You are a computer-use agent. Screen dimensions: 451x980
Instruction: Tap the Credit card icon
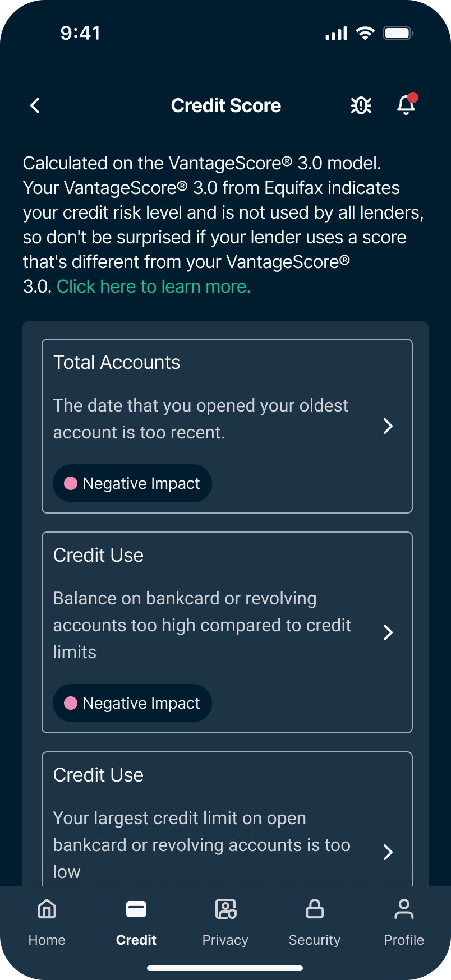click(x=136, y=909)
